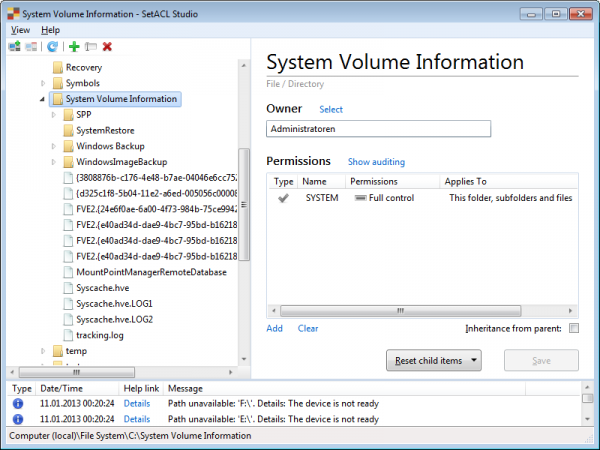
Task: Click the disconnect computer toolbar icon
Action: pyautogui.click(x=31, y=47)
